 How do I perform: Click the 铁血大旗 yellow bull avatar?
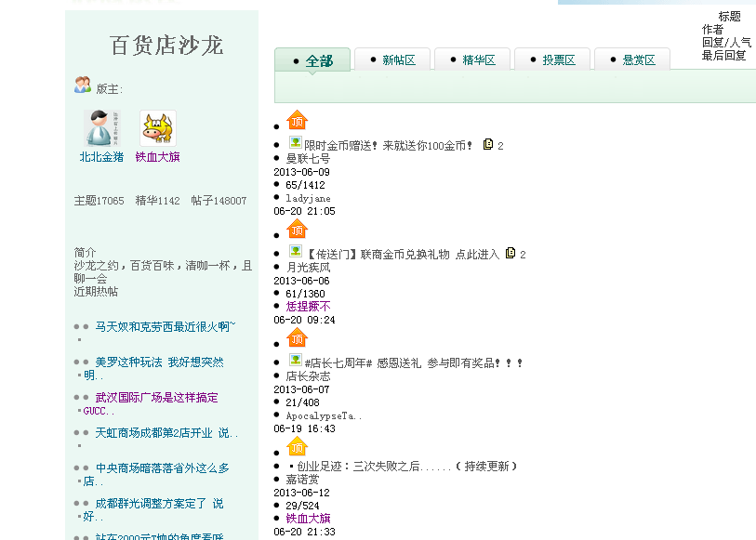(157, 128)
